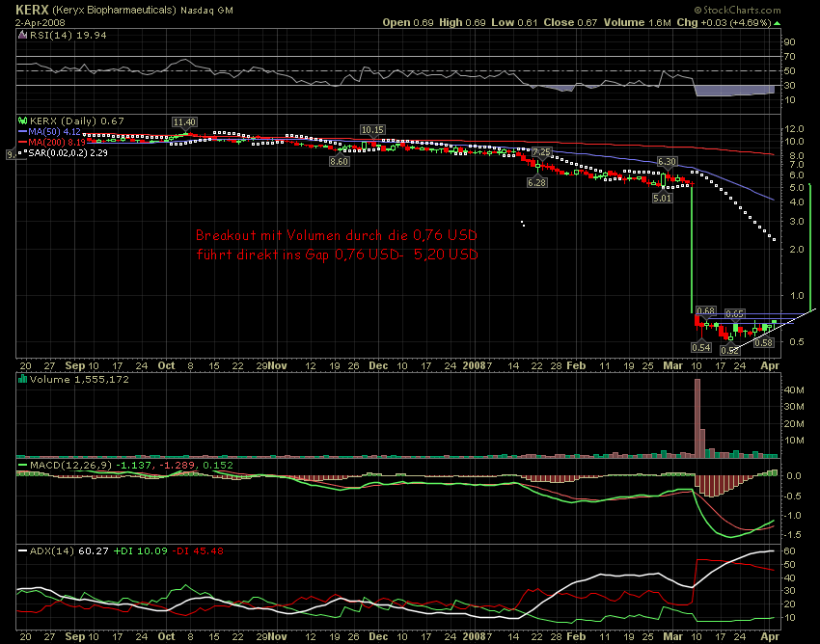The image size is (820, 644).
Task: Click the 5.01 price low callout
Action: [663, 198]
